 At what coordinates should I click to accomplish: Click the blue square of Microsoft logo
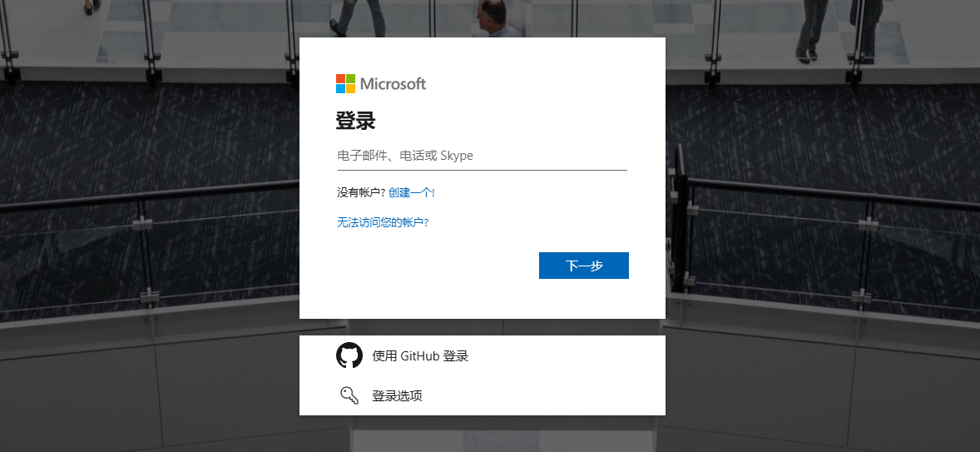point(340,89)
